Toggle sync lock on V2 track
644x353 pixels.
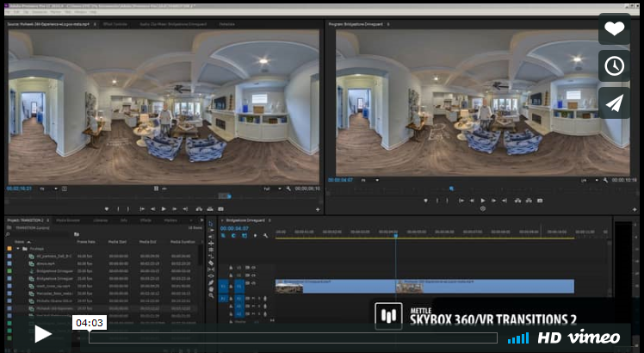click(x=247, y=276)
